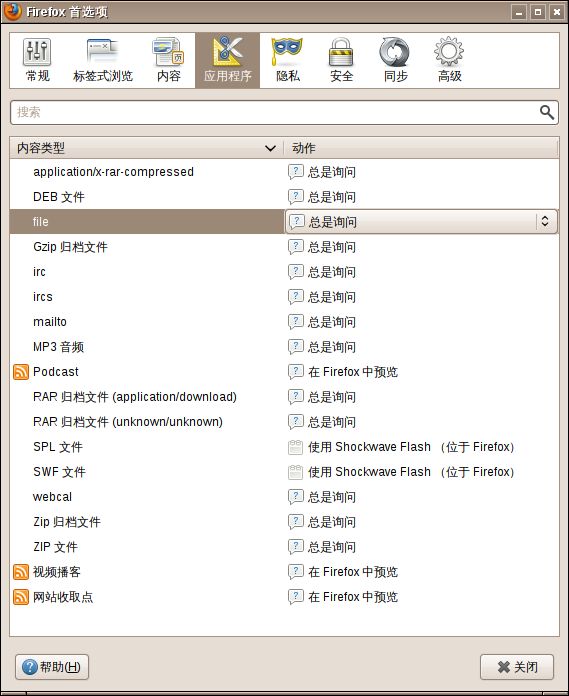Select the 应用程序 applications tab
Image resolution: width=569 pixels, height=696 pixels.
click(228, 60)
